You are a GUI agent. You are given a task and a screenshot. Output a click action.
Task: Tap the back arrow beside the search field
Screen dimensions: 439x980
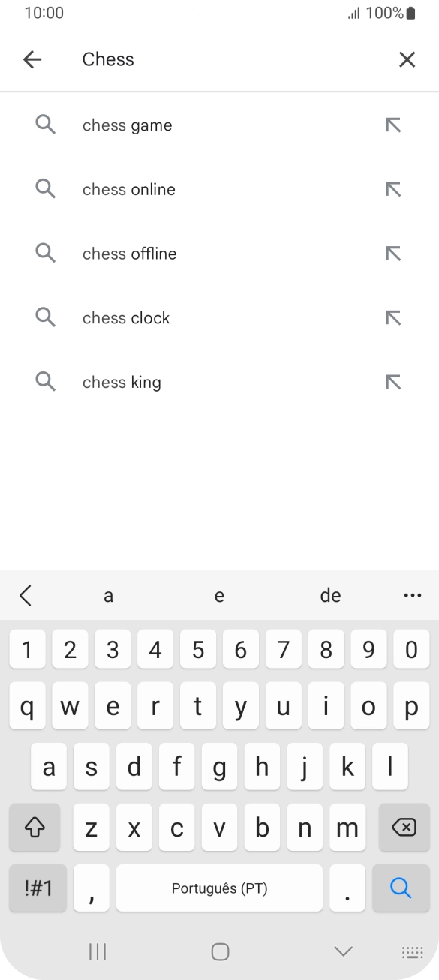[x=32, y=59]
